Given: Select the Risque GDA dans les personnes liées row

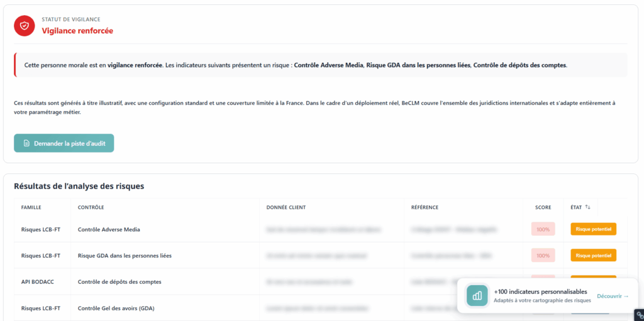Looking at the screenshot, I should point(125,256).
